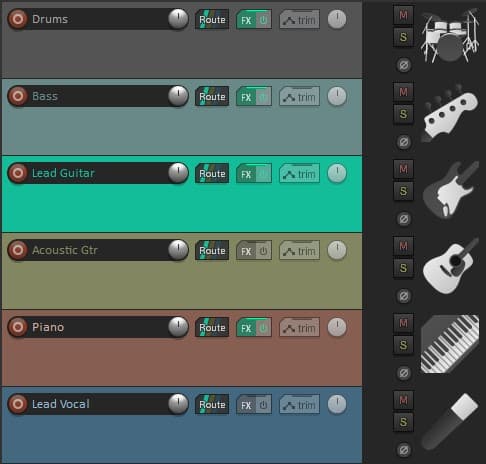
Task: Arm the Lead Guitar track for recording
Action: [x=18, y=173]
